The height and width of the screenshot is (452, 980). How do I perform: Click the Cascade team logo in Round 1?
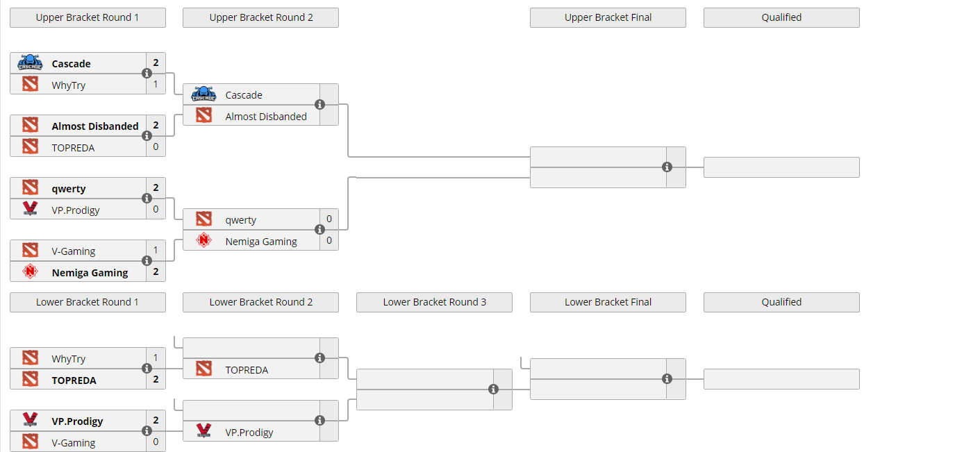point(30,63)
